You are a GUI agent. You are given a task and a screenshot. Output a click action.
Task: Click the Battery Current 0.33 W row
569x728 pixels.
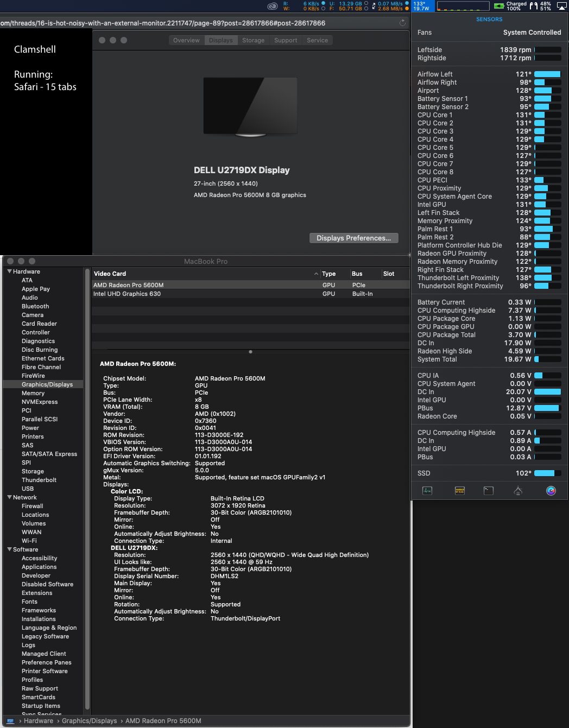[489, 302]
